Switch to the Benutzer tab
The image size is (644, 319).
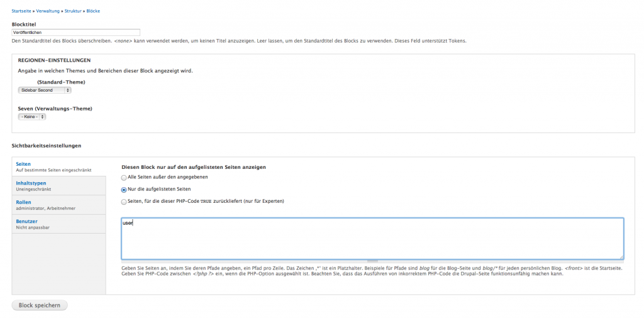point(27,221)
